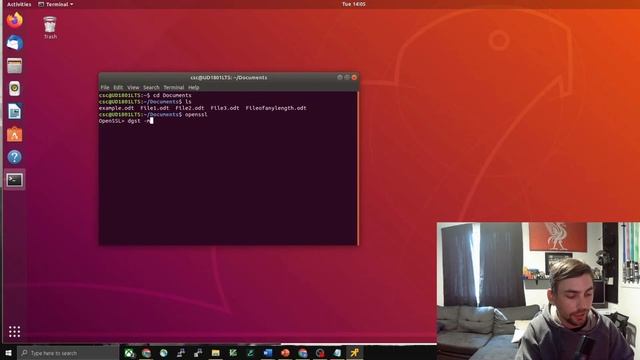Minimize the Terminal window
The width and height of the screenshot is (640, 360).
pyautogui.click(x=340, y=77)
